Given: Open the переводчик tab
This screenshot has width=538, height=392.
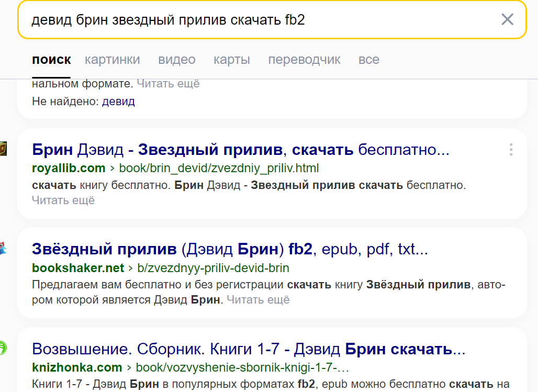Looking at the screenshot, I should [x=305, y=60].
